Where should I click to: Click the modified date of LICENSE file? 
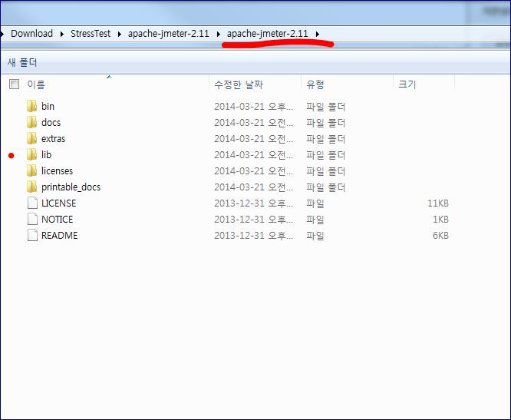click(x=253, y=203)
